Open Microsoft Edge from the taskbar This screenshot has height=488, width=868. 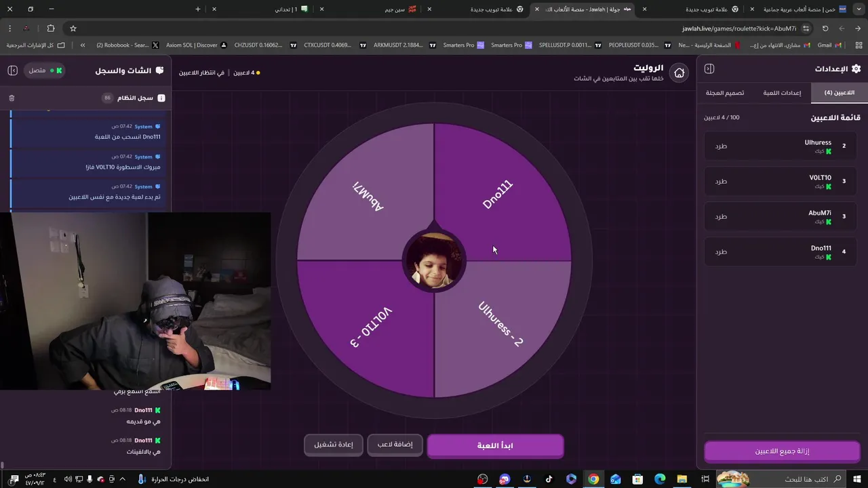[x=660, y=479]
